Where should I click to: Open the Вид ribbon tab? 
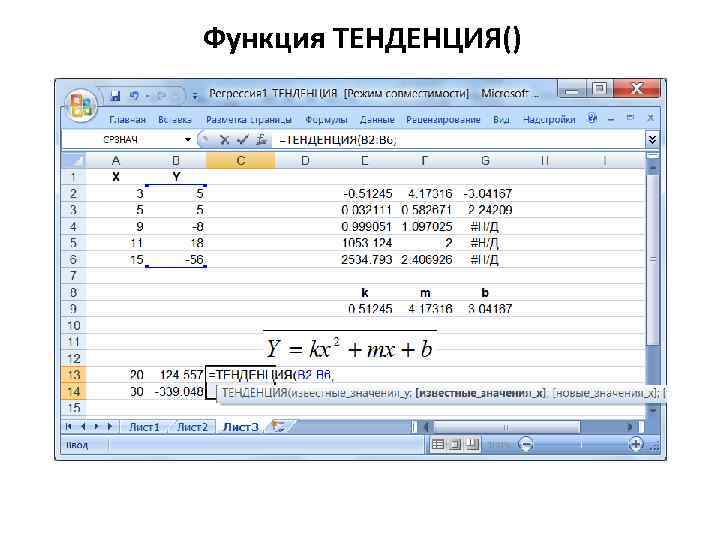[501, 120]
